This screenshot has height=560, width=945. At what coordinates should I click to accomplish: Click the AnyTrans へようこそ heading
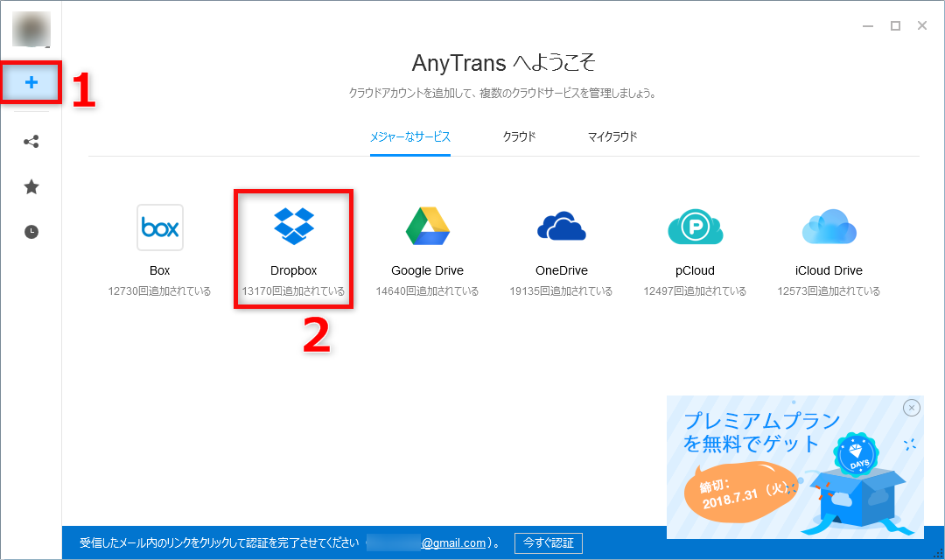click(x=504, y=63)
